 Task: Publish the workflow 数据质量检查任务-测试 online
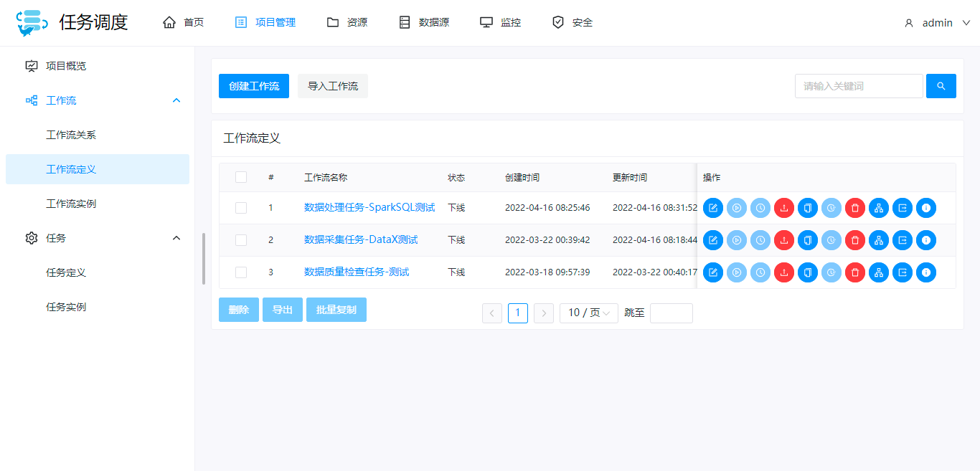coord(783,272)
